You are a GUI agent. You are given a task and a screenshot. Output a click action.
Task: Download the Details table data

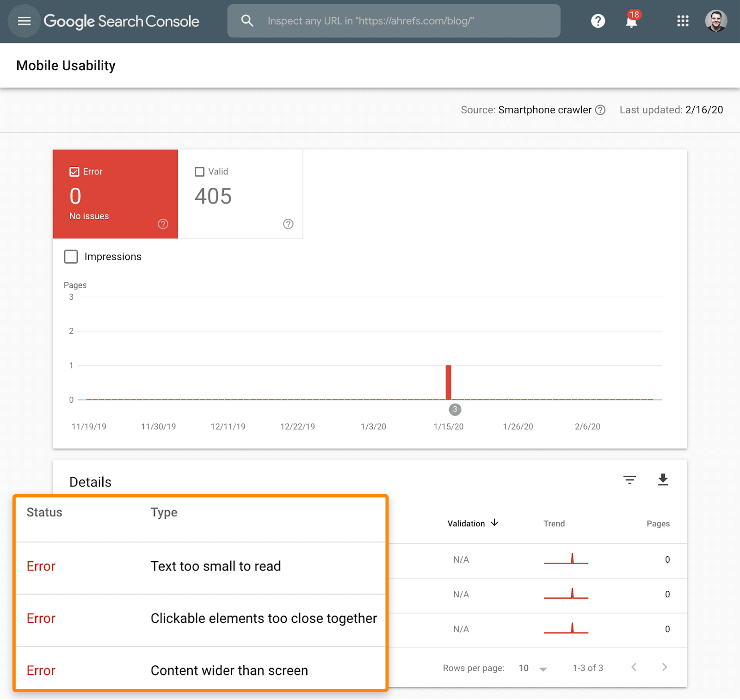663,480
